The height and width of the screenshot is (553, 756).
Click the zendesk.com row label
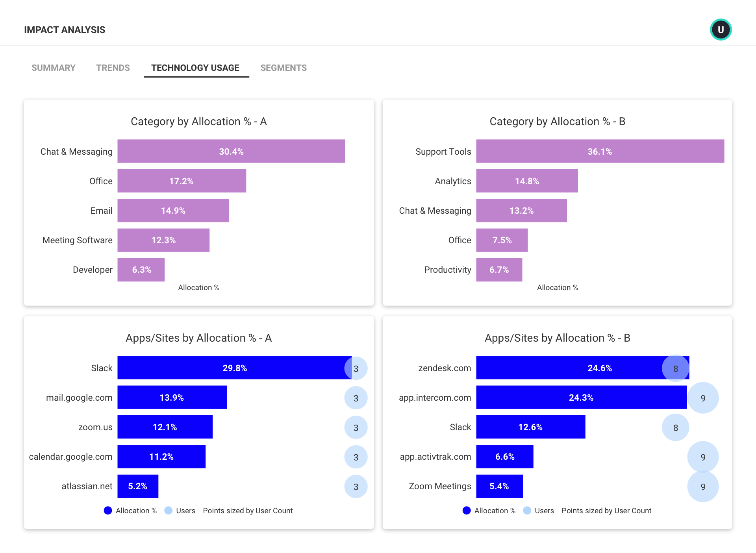tap(445, 368)
